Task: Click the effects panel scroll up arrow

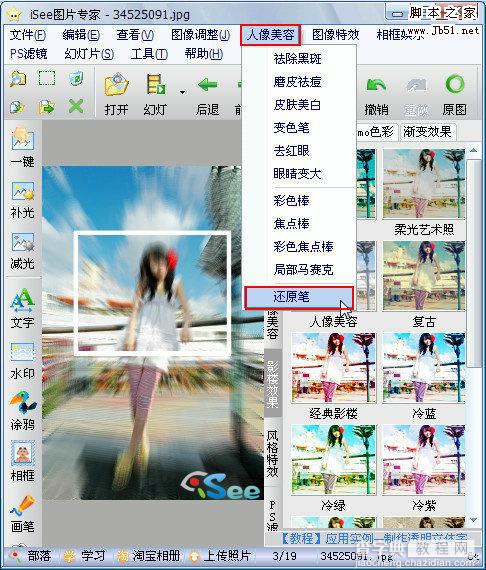Action: (474, 150)
